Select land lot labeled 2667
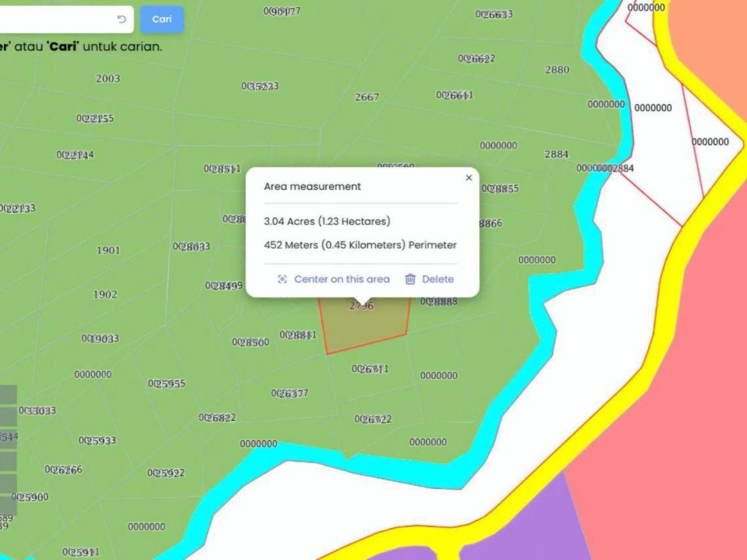 [367, 97]
